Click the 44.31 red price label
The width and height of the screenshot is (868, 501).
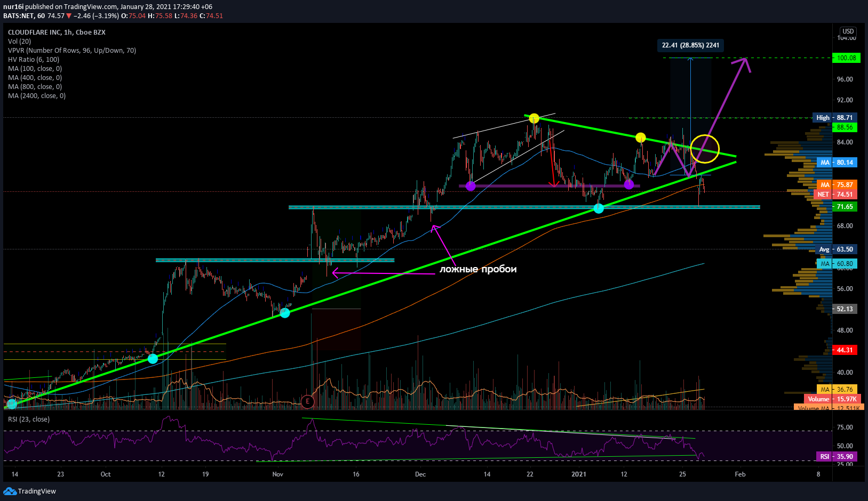click(845, 350)
